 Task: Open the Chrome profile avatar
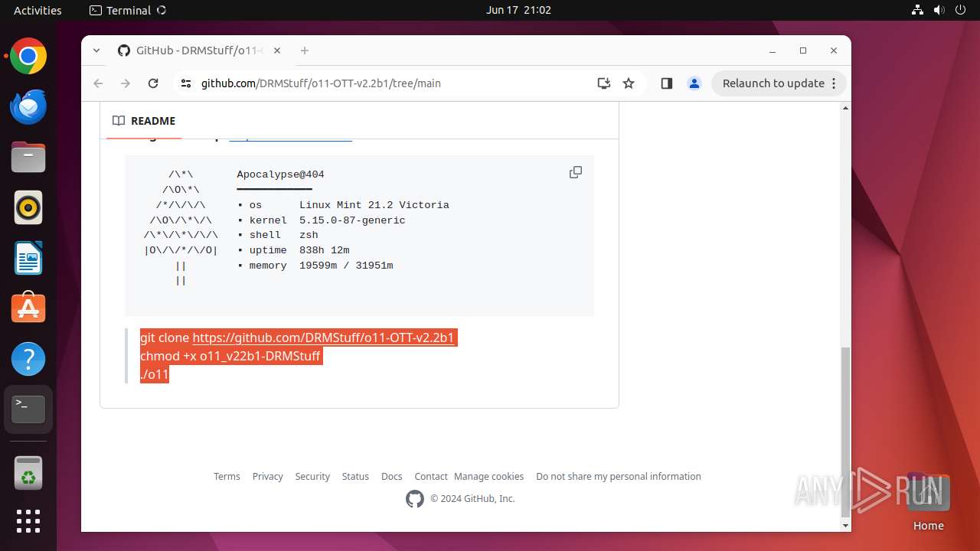coord(694,83)
